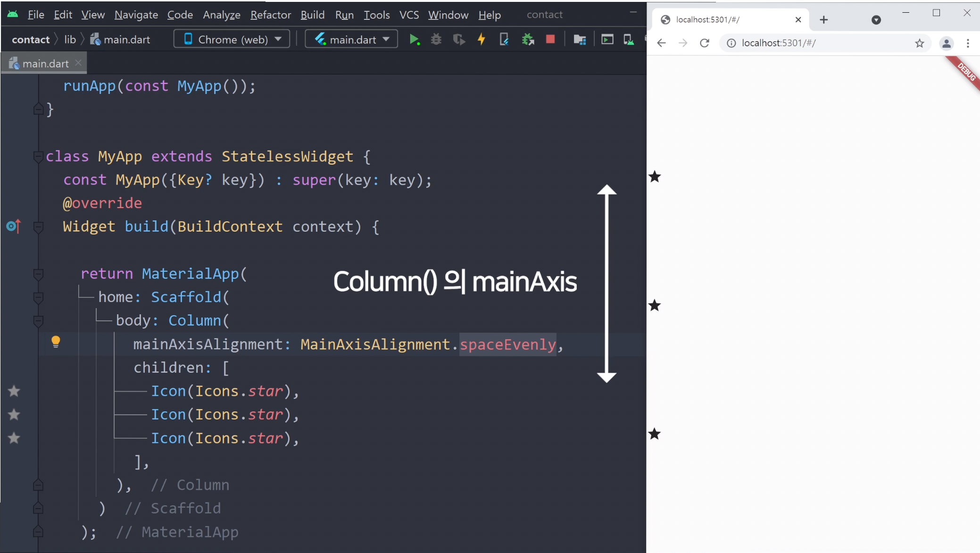Stop the running app with red square

coord(550,39)
